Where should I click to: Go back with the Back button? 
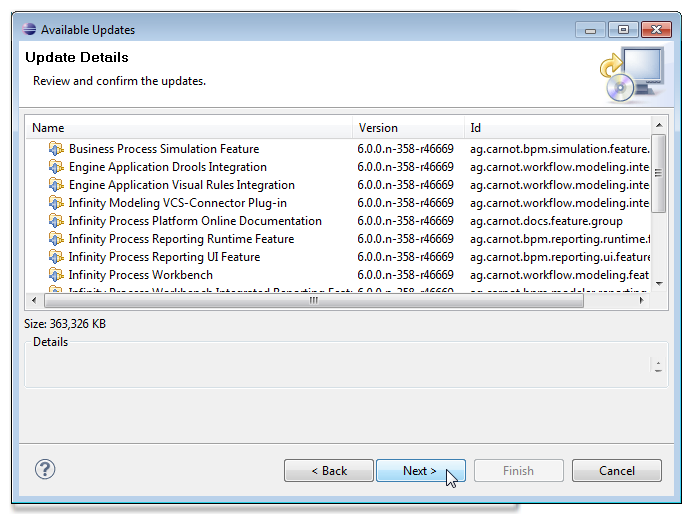point(329,470)
